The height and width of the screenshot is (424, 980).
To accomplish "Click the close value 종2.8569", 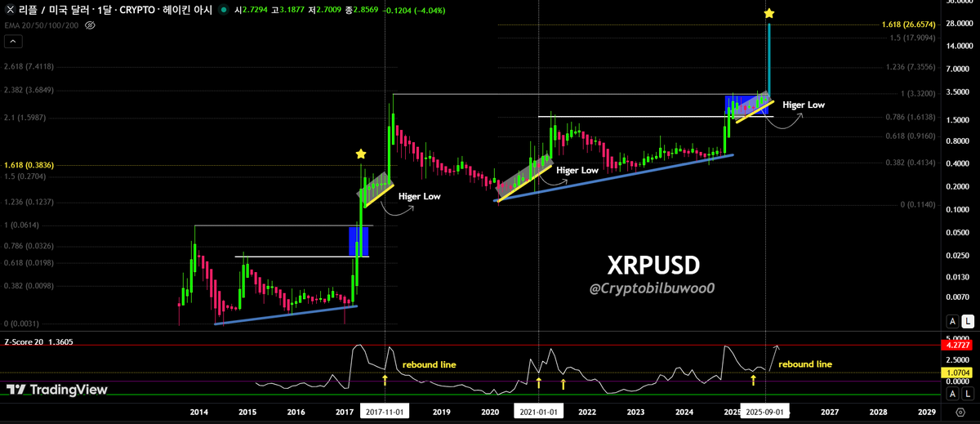I will click(x=360, y=10).
